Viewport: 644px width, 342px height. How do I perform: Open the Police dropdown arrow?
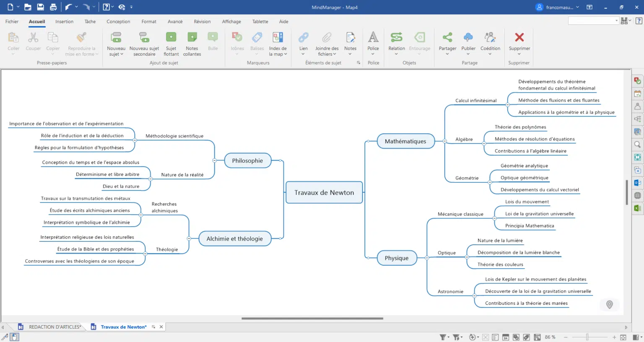click(x=373, y=54)
